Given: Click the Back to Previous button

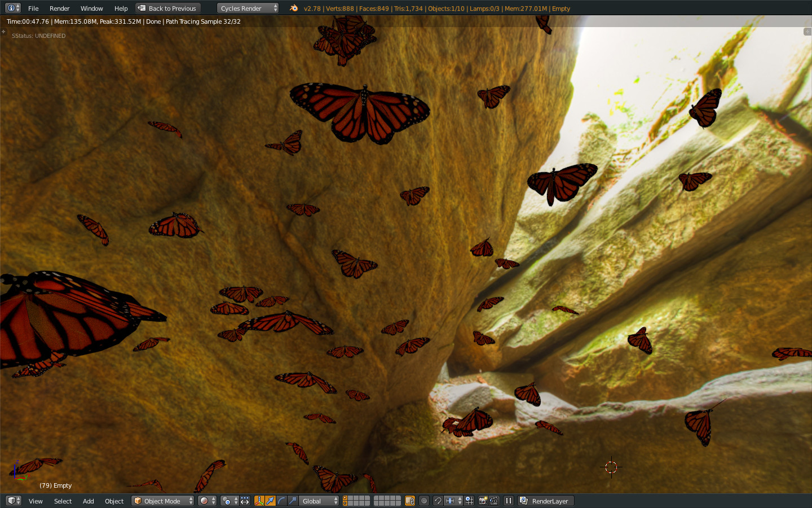Looking at the screenshot, I should pyautogui.click(x=167, y=8).
